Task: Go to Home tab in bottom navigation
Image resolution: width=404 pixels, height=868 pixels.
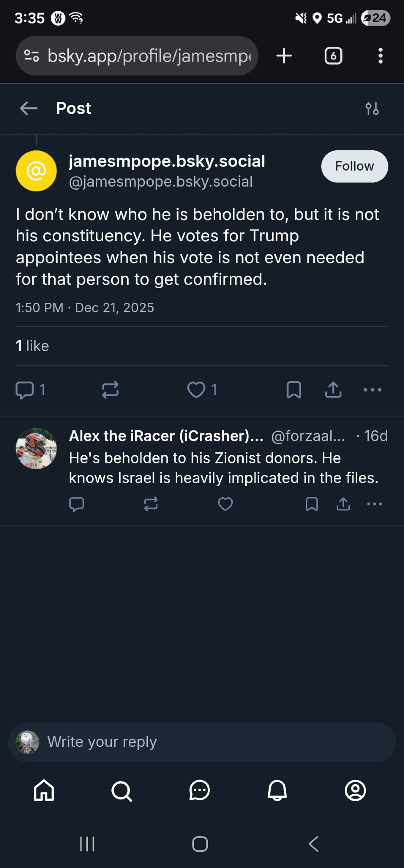Action: pos(44,790)
